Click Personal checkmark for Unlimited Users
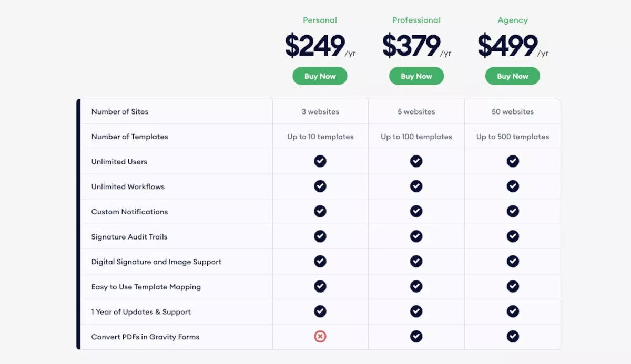The height and width of the screenshot is (364, 631). (x=320, y=161)
